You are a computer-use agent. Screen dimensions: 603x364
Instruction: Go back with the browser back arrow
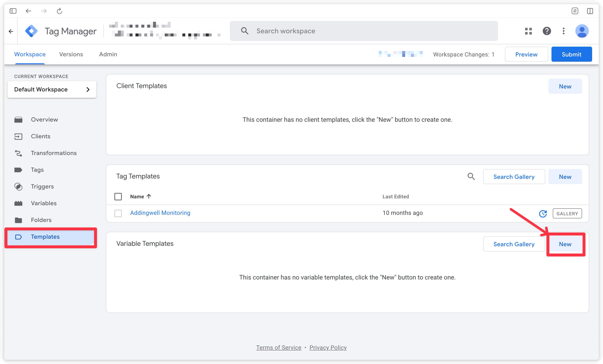[28, 11]
